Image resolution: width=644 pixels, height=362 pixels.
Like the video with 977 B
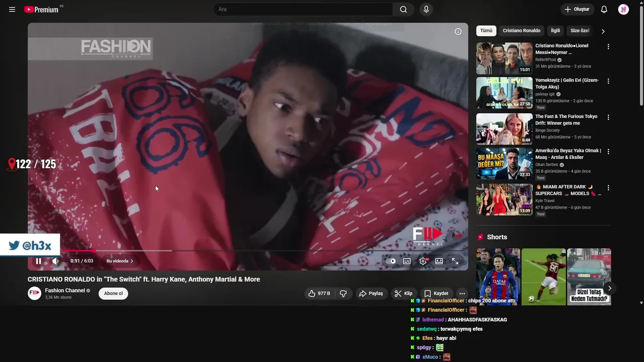pos(319,294)
